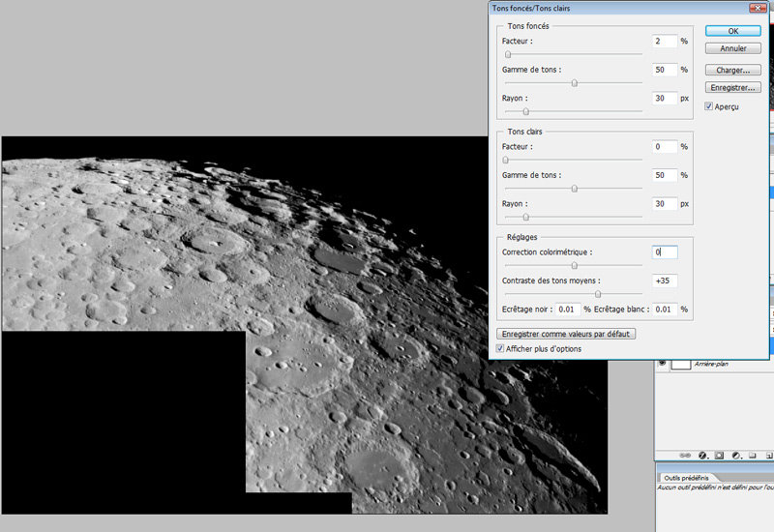
Task: Select the Arrière-plan layer thumbnail
Action: [681, 365]
